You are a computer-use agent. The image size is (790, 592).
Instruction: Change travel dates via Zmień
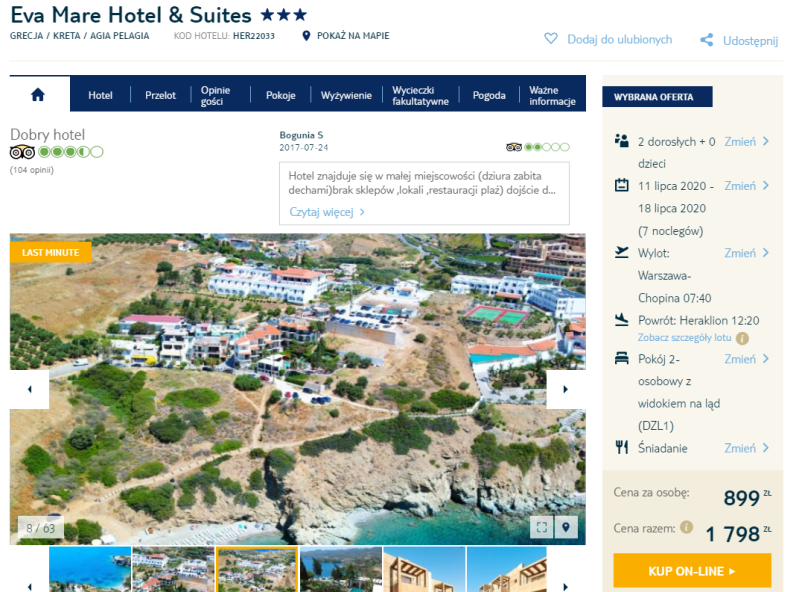pyautogui.click(x=747, y=186)
